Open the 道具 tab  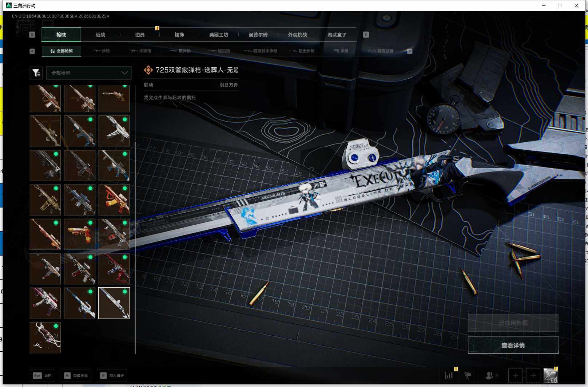(x=140, y=35)
